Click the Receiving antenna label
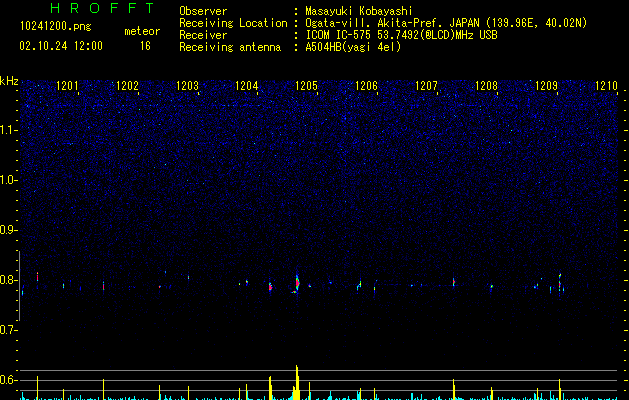 230,47
